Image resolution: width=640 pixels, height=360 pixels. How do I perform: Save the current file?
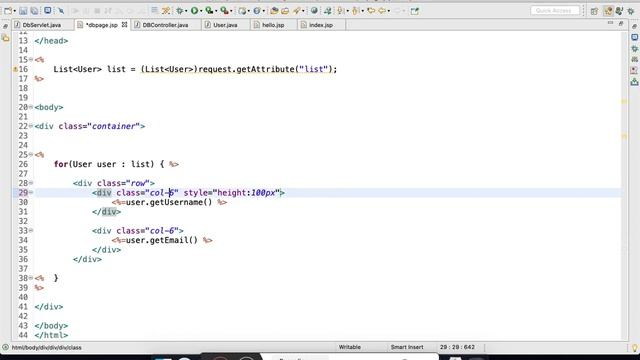(23, 11)
